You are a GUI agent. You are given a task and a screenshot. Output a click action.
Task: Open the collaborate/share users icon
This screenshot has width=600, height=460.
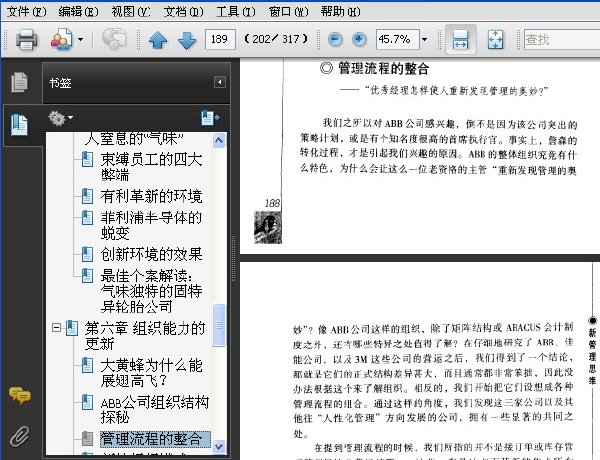61,39
